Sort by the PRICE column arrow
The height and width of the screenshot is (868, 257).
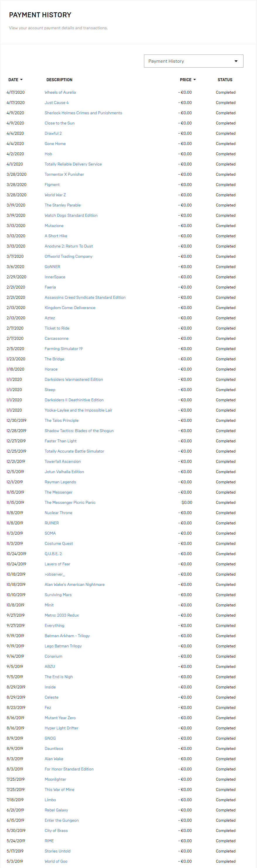click(x=195, y=80)
